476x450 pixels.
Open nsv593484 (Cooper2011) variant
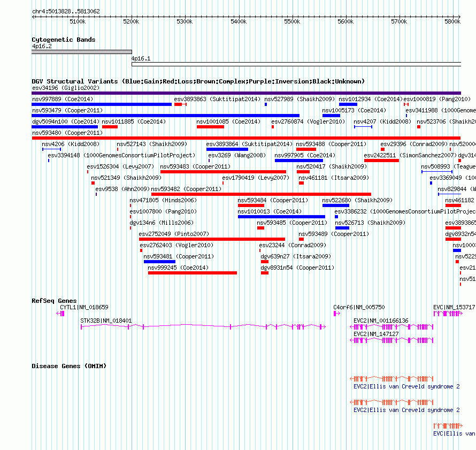click(x=273, y=200)
